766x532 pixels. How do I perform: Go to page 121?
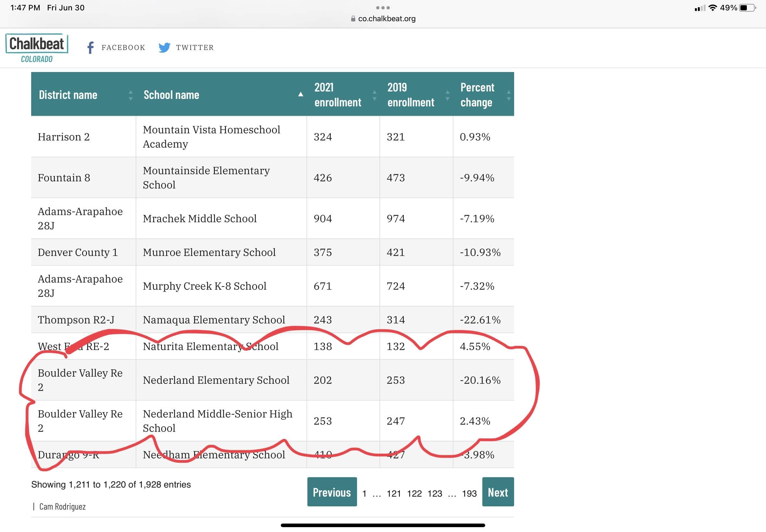[393, 493]
